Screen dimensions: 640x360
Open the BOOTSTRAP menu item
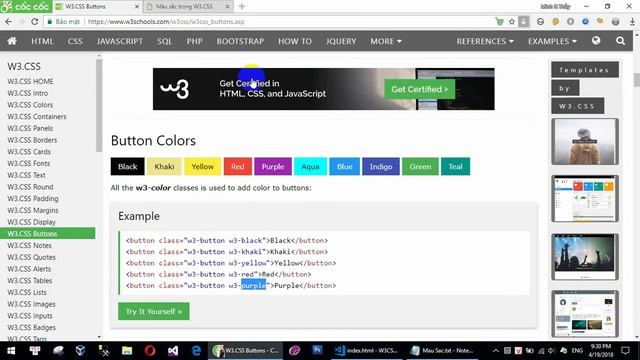[240, 41]
